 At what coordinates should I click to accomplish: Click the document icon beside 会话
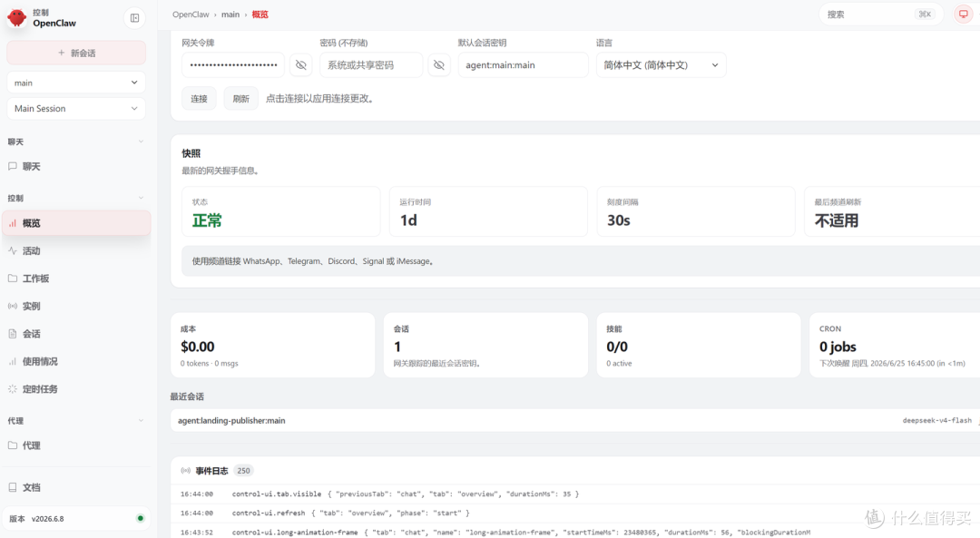click(13, 334)
